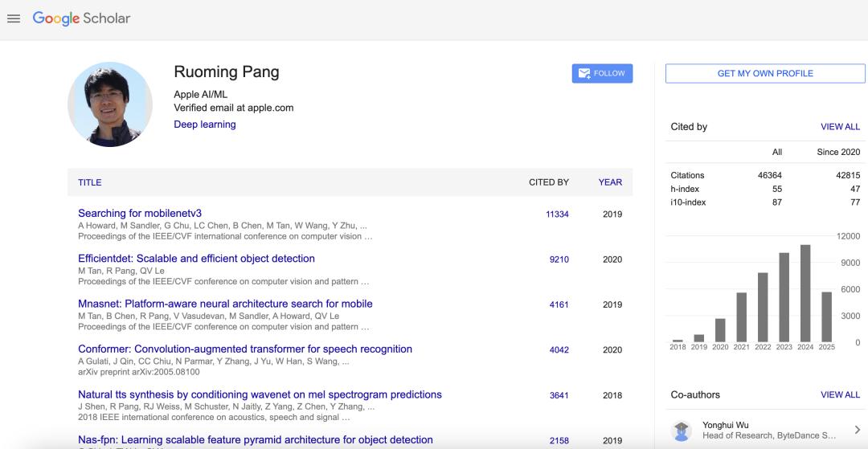Click the 2022 bar in the citations chart
The image size is (868, 449).
[763, 307]
